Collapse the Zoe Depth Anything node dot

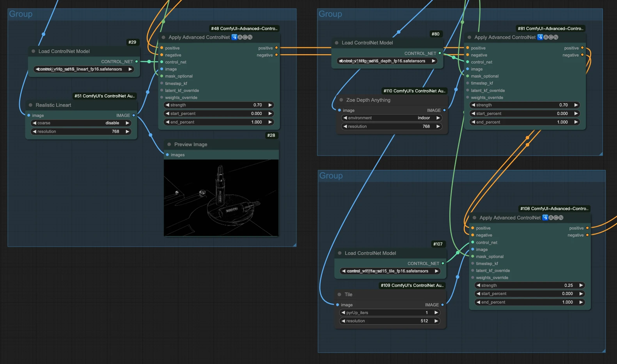tap(341, 100)
